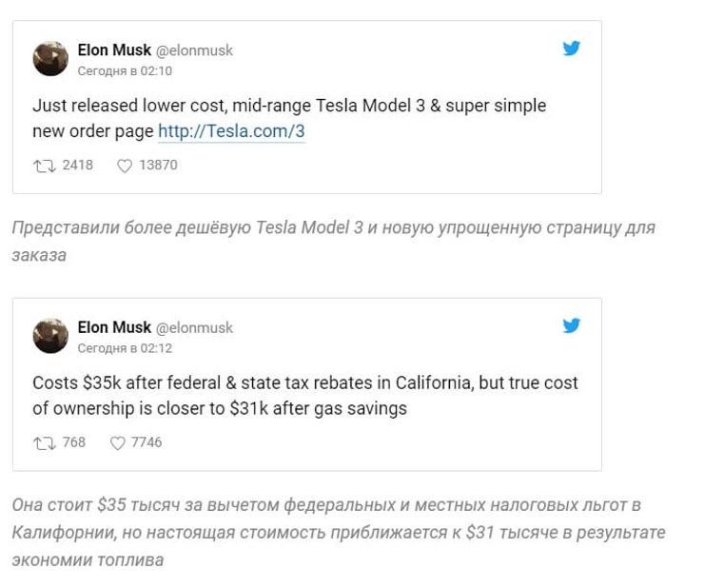Click the 2418 retweet count
The image size is (704, 588).
pos(77,166)
